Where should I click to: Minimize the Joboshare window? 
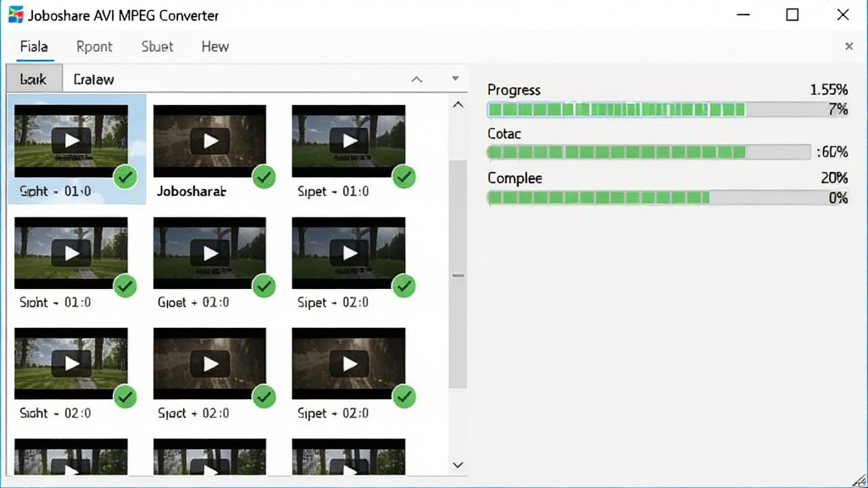click(743, 15)
